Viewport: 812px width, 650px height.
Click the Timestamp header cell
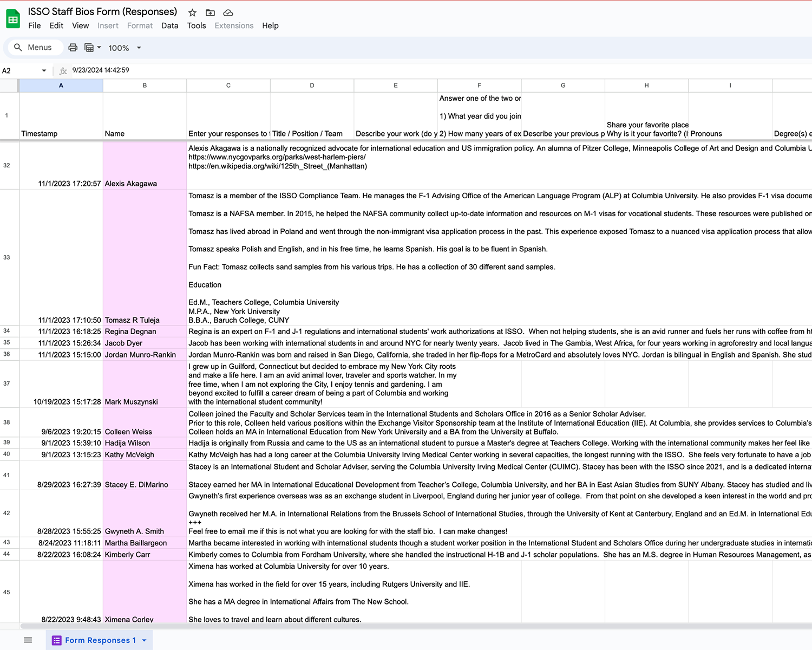pos(61,115)
